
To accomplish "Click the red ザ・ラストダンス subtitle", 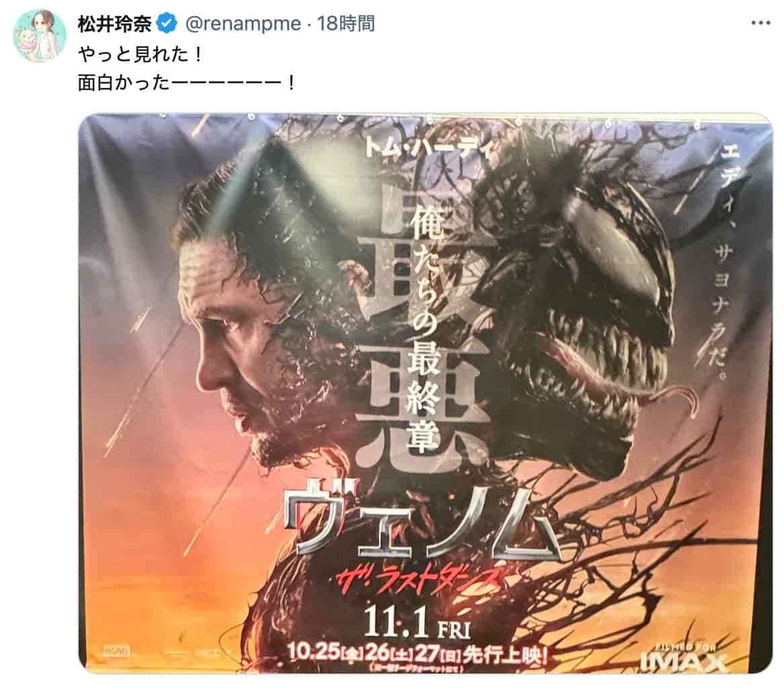I will [419, 583].
